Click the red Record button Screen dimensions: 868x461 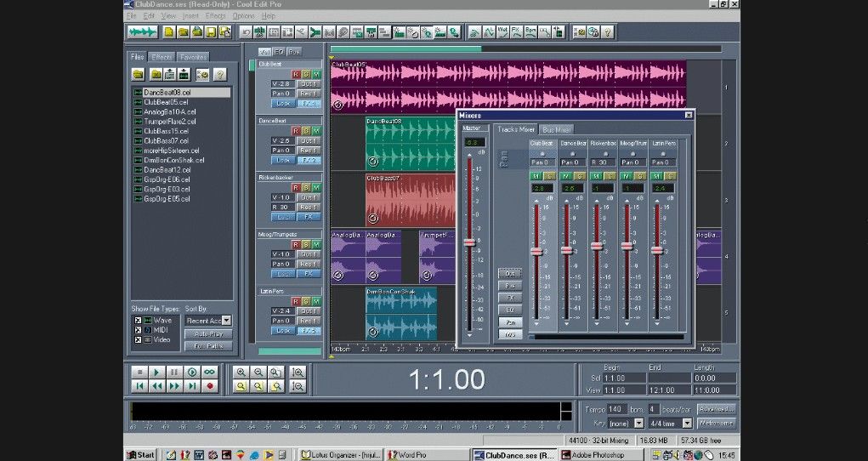pyautogui.click(x=209, y=386)
